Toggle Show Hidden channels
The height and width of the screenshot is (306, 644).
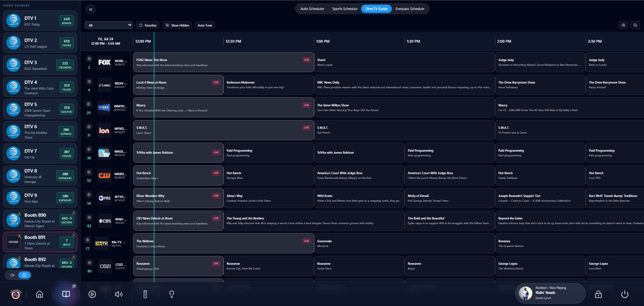click(x=177, y=25)
